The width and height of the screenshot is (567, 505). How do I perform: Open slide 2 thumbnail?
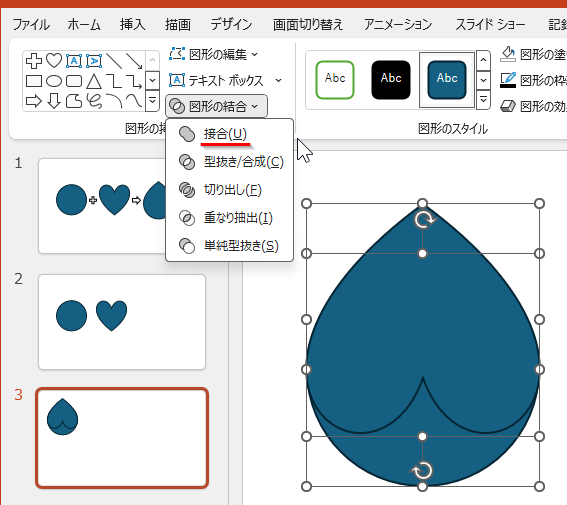pyautogui.click(x=122, y=322)
